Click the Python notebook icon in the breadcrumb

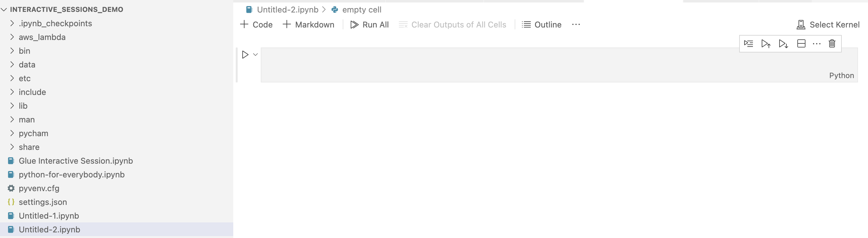[334, 9]
